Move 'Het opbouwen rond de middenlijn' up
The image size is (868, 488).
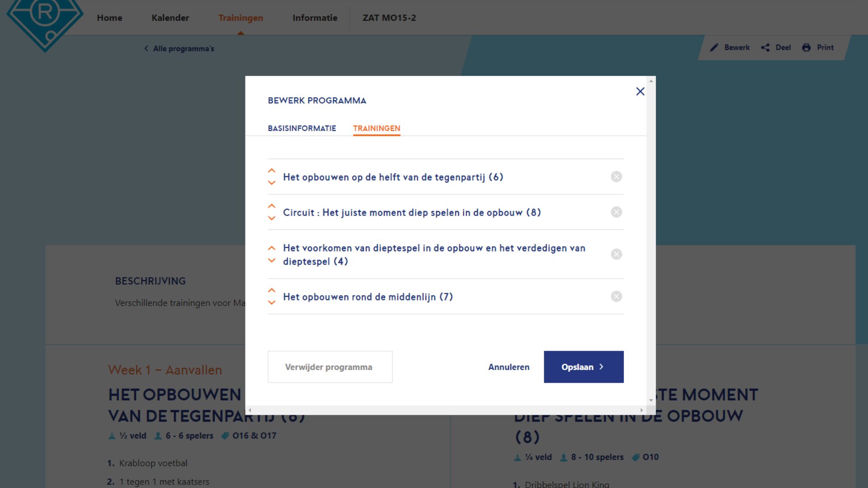tap(271, 290)
